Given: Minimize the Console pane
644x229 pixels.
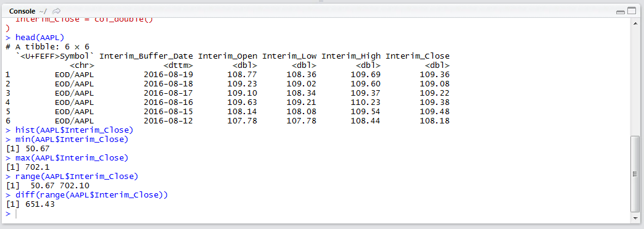Looking at the screenshot, I should point(620,12).
